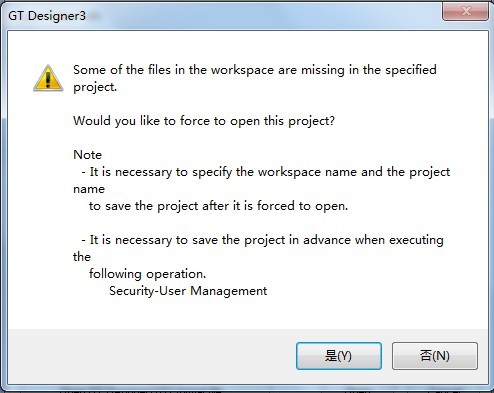Viewport: 494px width, 393px height.
Task: Click the 'Security-User Management' text
Action: [x=188, y=291]
